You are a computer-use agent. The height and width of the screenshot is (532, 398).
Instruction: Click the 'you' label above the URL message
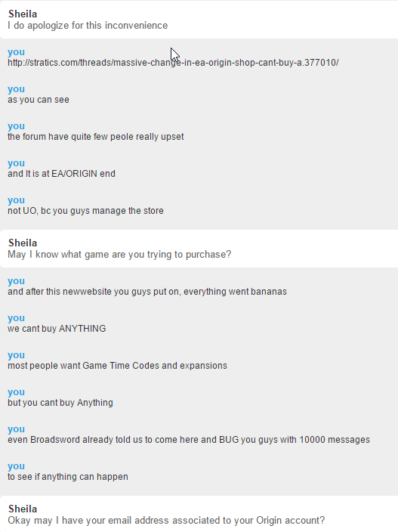17,52
